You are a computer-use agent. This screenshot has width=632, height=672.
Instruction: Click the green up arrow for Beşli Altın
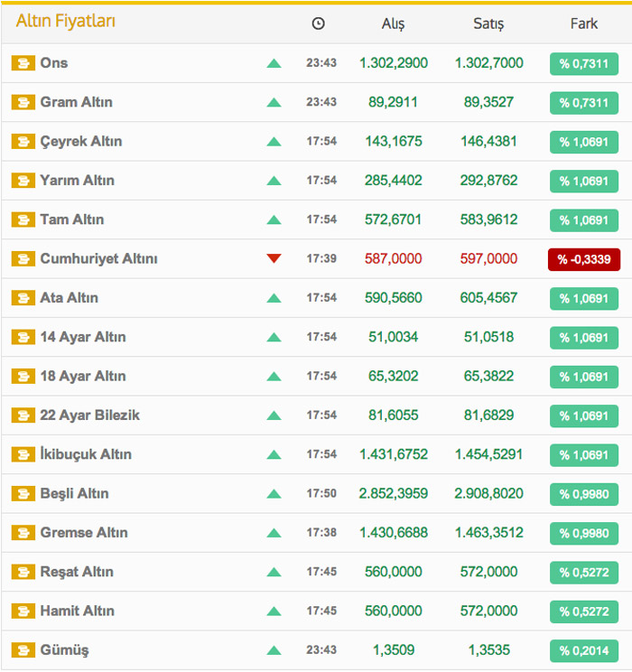[274, 494]
